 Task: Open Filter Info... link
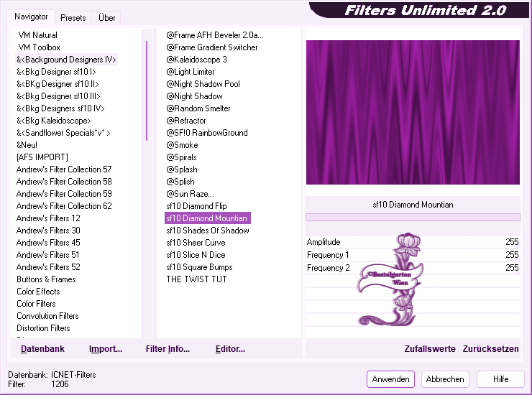click(x=168, y=349)
